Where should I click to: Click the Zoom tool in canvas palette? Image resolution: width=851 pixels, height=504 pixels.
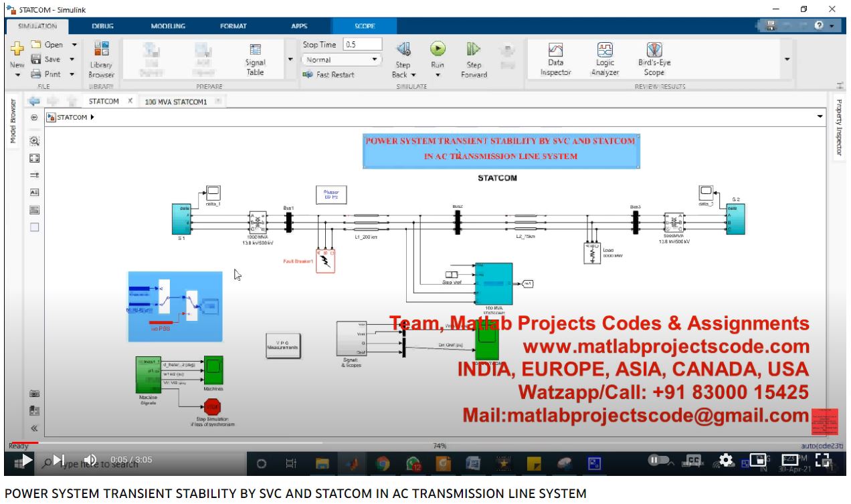pyautogui.click(x=35, y=141)
